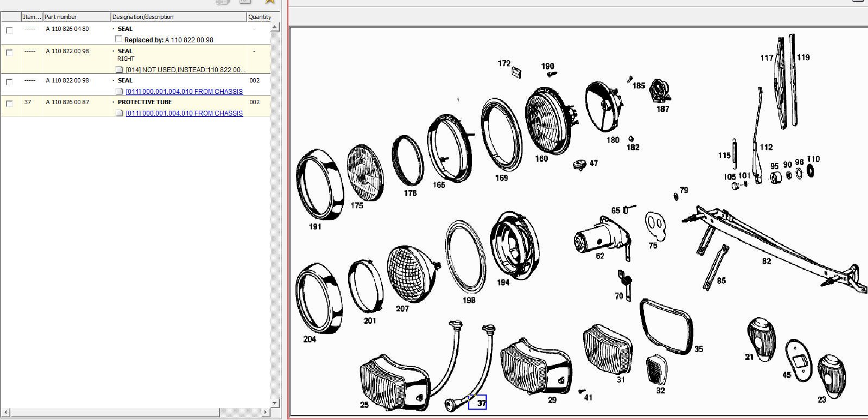
Task: Click callout 41 near the small screw
Action: [x=588, y=397]
